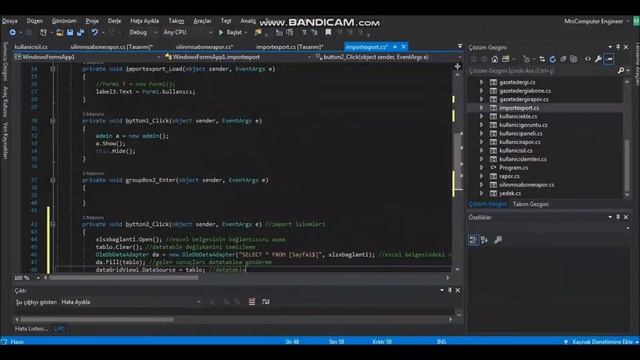The width and height of the screenshot is (640, 360).
Task: Toggle the Preview eye icon in Çözüm Gezgini
Action: (x=588, y=59)
